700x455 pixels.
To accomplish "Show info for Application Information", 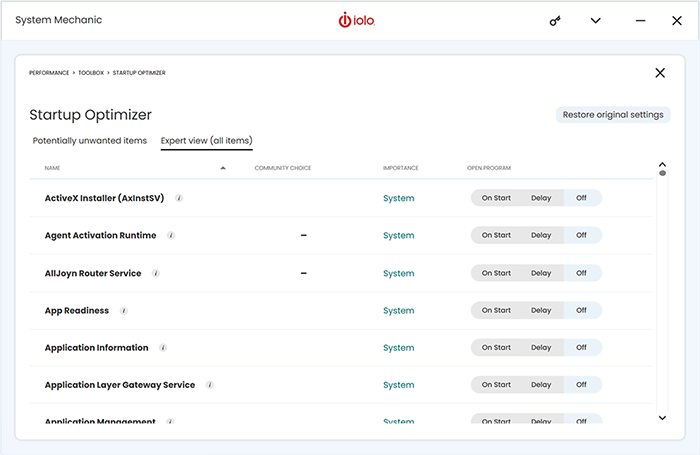I will click(x=163, y=348).
